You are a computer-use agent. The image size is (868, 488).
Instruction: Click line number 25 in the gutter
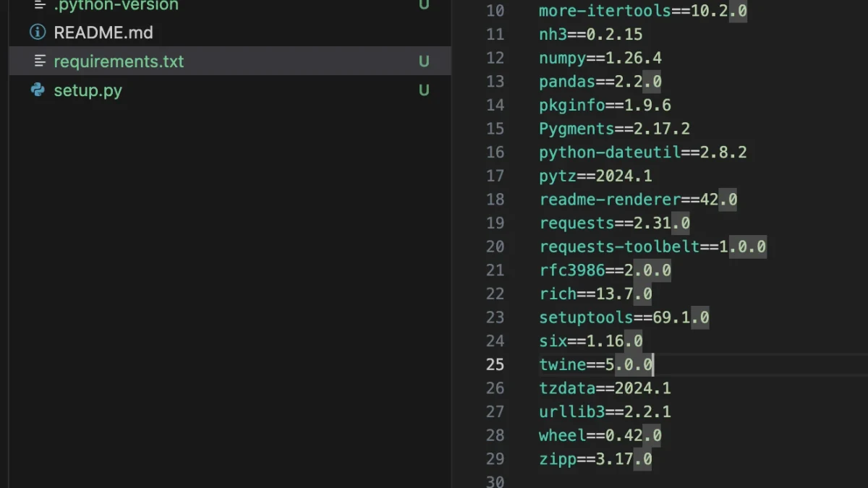(x=495, y=364)
